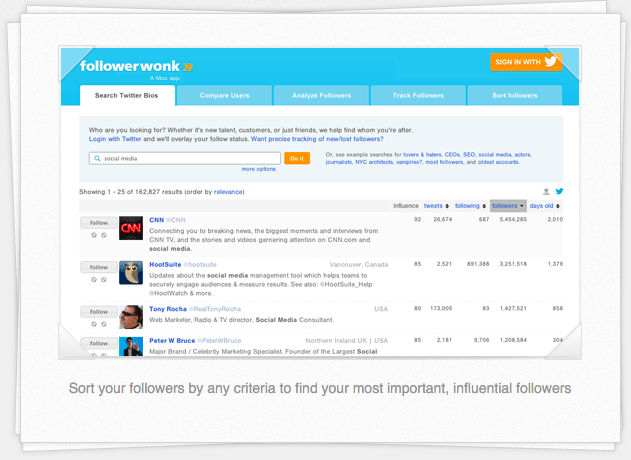
Task: Click Tony Rocha tweets value 173,005
Action: [x=441, y=308]
